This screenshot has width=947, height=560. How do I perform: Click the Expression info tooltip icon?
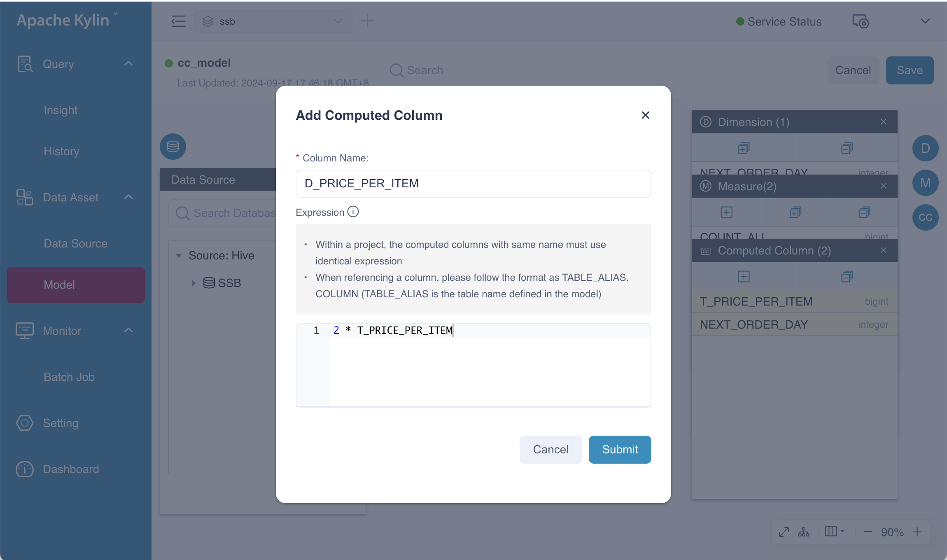click(x=352, y=212)
